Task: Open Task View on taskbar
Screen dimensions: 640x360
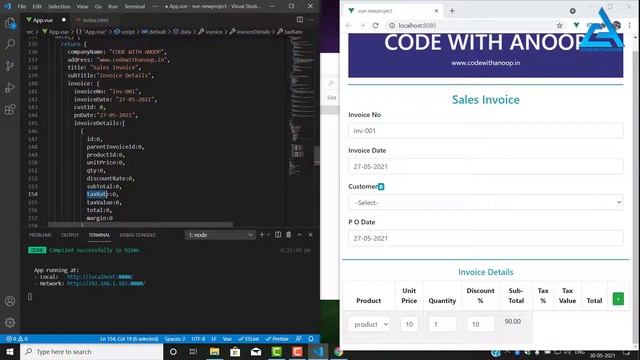Action: click(193, 351)
